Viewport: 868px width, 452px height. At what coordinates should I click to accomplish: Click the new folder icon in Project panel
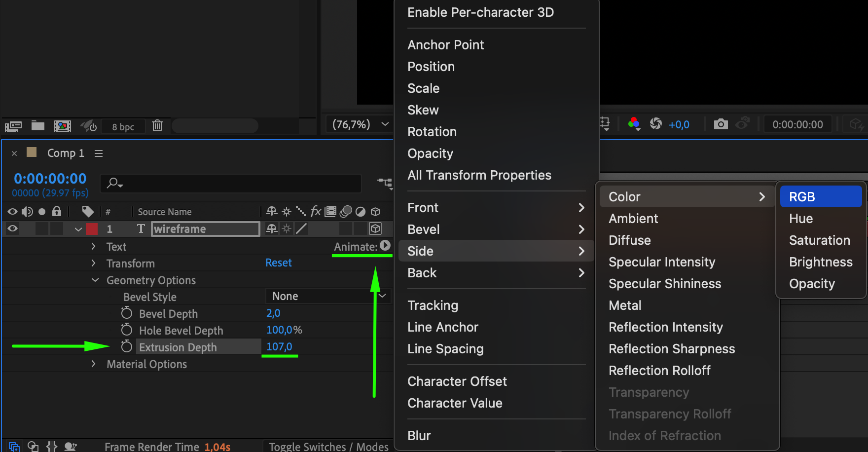click(x=38, y=126)
